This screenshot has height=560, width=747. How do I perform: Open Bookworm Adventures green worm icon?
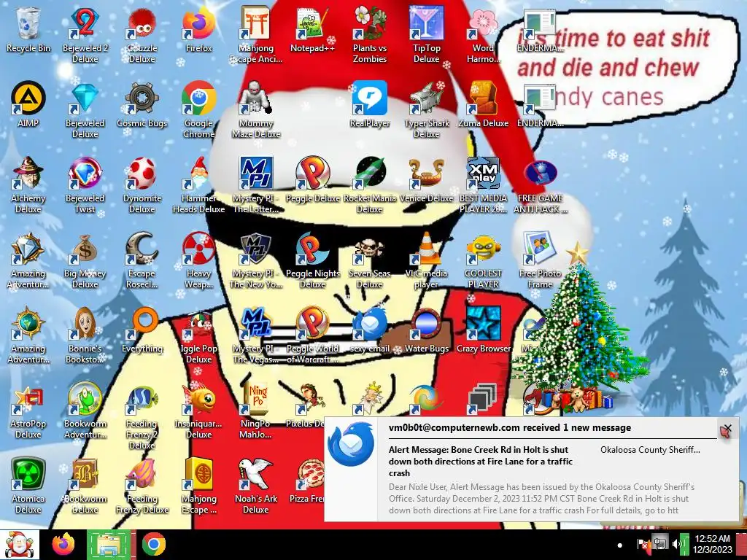click(85, 411)
